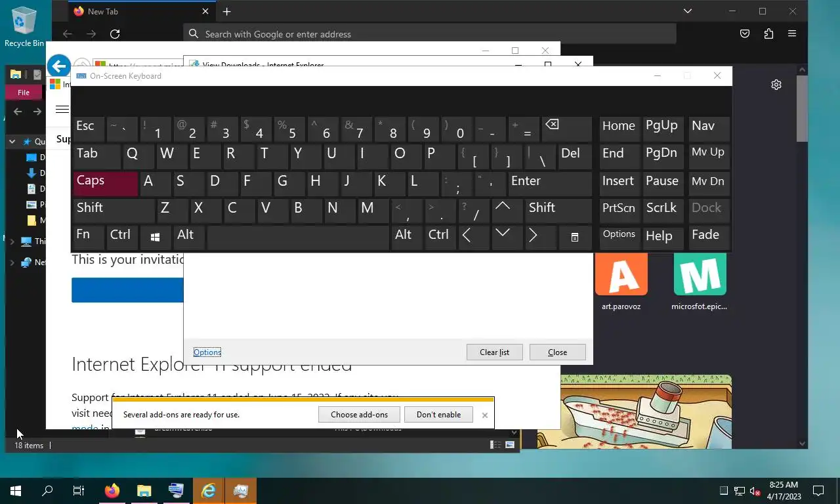Toggle the left Ctrl key

122,238
